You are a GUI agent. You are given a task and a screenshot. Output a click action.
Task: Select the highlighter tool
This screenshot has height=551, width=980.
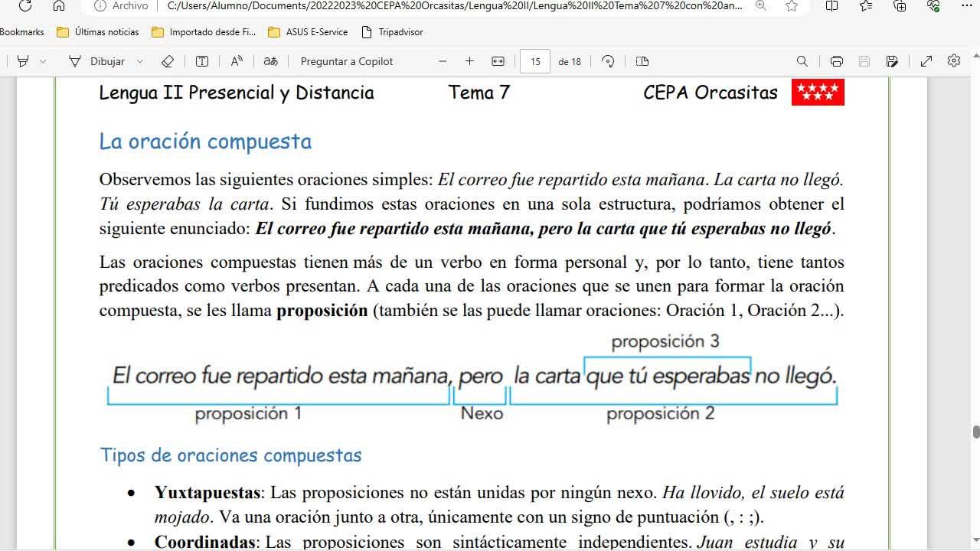point(23,61)
